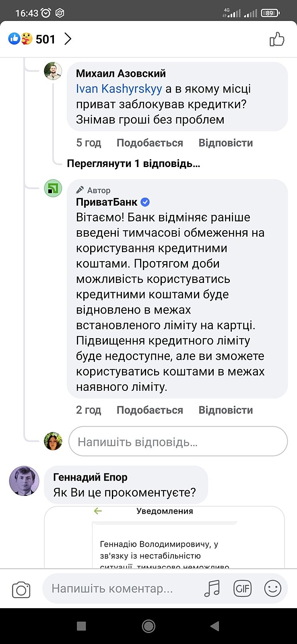This screenshot has height=644, width=297.
Task: Tap the PrivatBank green logo avatar
Action: pos(53,188)
